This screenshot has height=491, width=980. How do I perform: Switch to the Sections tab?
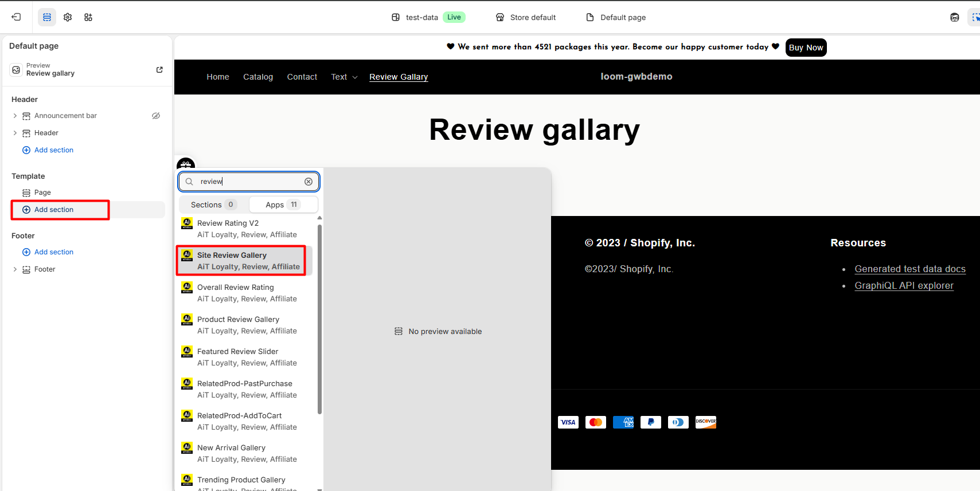(213, 205)
